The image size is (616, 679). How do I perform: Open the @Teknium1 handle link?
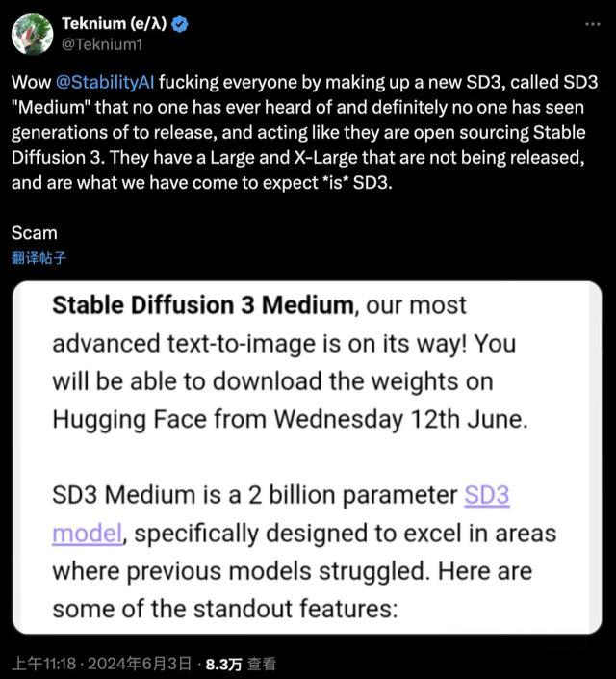click(102, 44)
